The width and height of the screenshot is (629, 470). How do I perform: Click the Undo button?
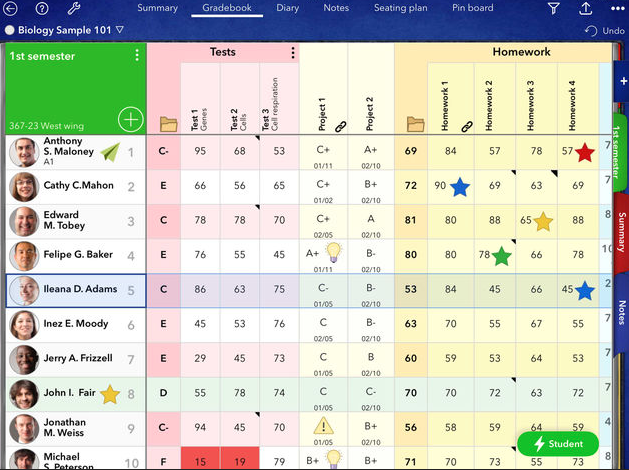pos(604,31)
